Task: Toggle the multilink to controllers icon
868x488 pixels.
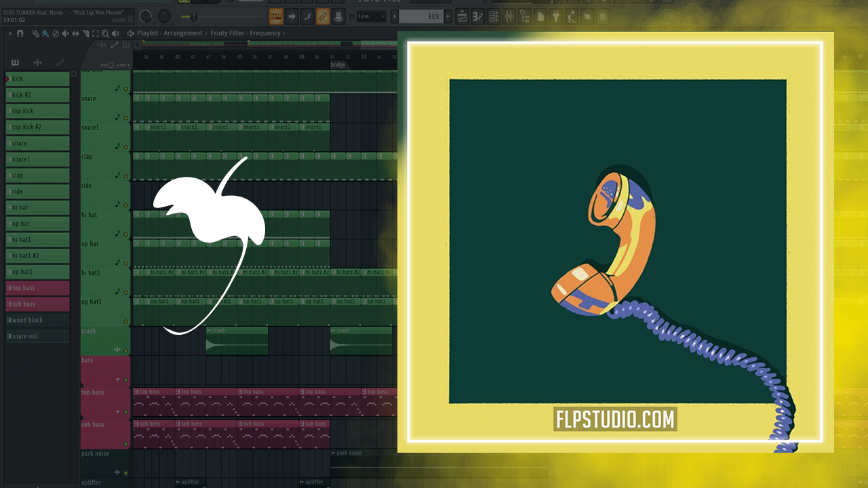Action: tap(338, 16)
